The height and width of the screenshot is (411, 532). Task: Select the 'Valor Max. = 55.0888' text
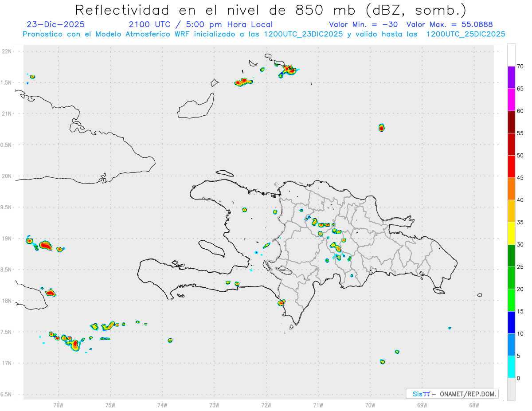point(450,24)
